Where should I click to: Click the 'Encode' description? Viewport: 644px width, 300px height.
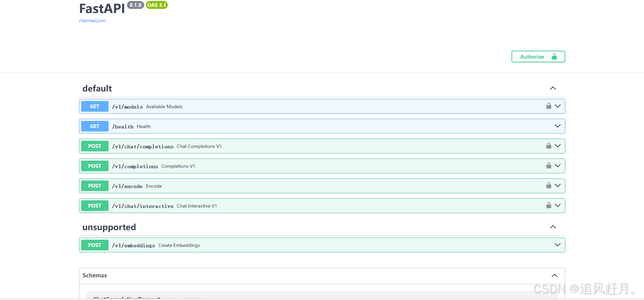click(154, 186)
